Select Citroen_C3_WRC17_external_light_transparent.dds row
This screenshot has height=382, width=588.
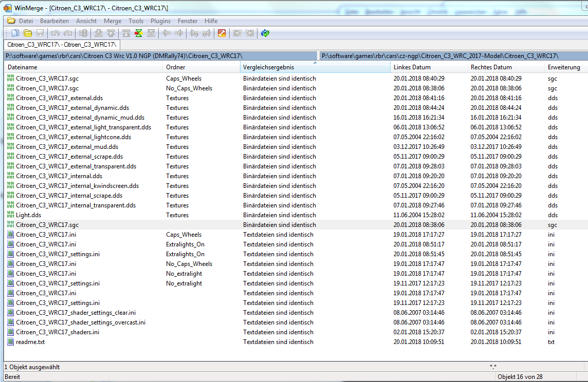(x=296, y=127)
